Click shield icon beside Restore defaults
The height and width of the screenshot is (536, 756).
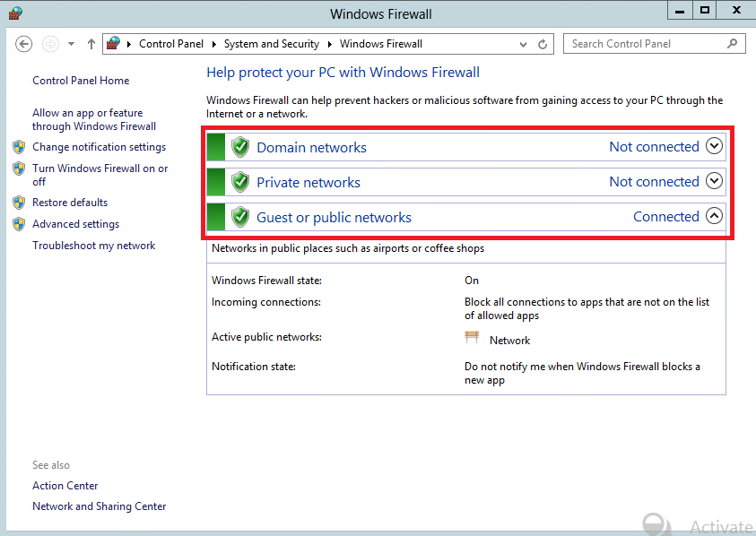point(19,203)
